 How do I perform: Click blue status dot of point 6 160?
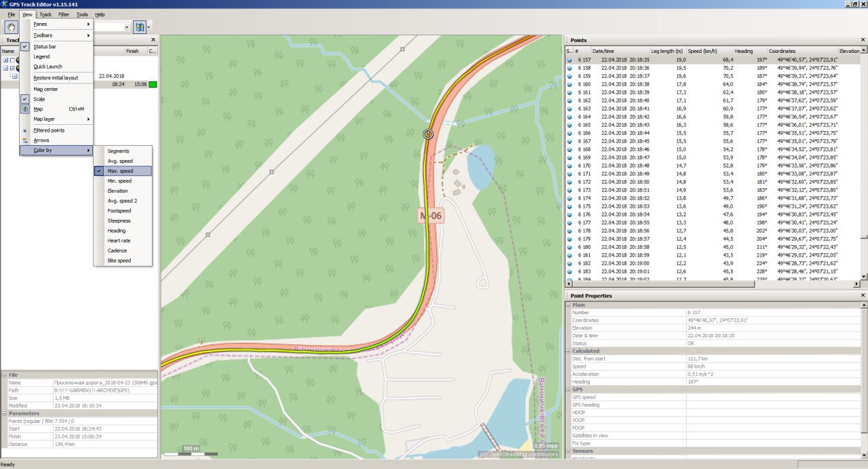[570, 84]
